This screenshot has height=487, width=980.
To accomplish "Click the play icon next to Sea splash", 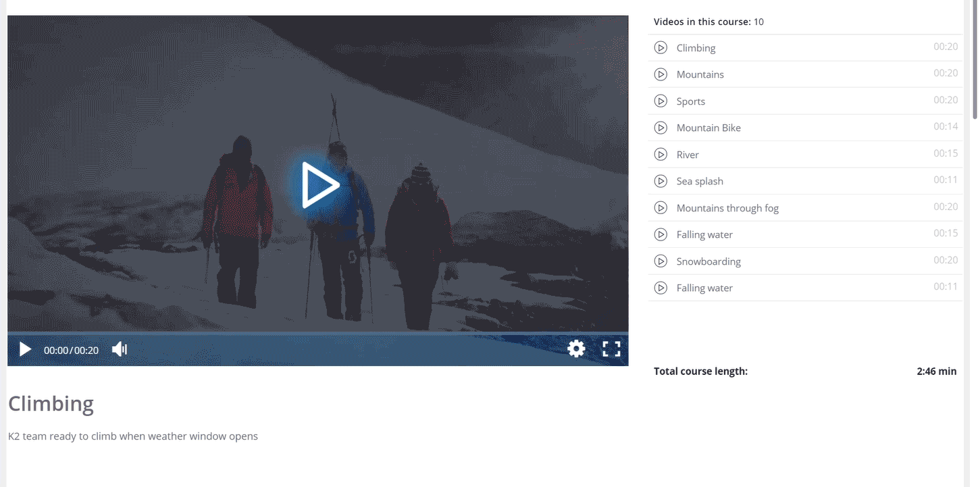I will pyautogui.click(x=661, y=181).
